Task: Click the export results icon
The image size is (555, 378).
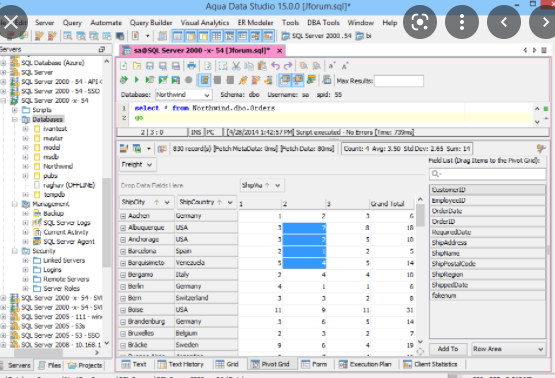Action: pyautogui.click(x=137, y=149)
